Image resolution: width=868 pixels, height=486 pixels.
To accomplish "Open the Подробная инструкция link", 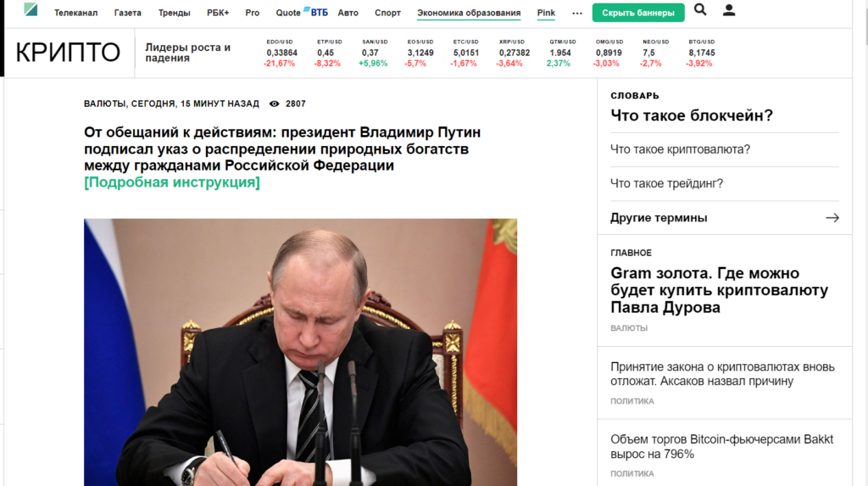I will pos(171,182).
